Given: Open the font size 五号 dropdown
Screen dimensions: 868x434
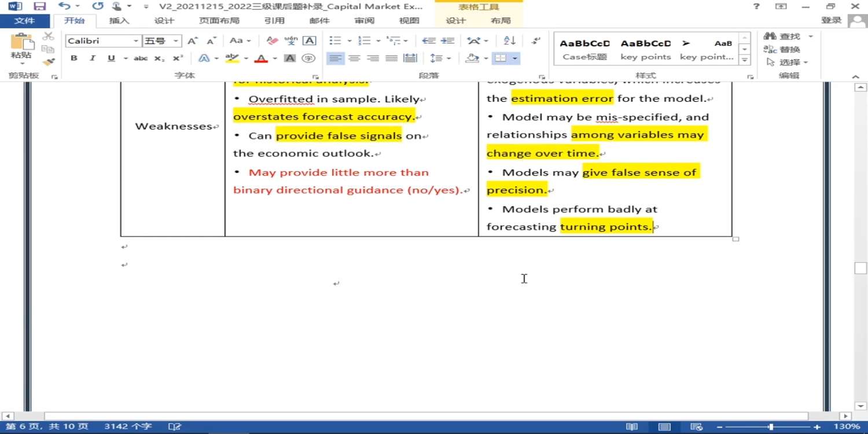Looking at the screenshot, I should tap(176, 41).
